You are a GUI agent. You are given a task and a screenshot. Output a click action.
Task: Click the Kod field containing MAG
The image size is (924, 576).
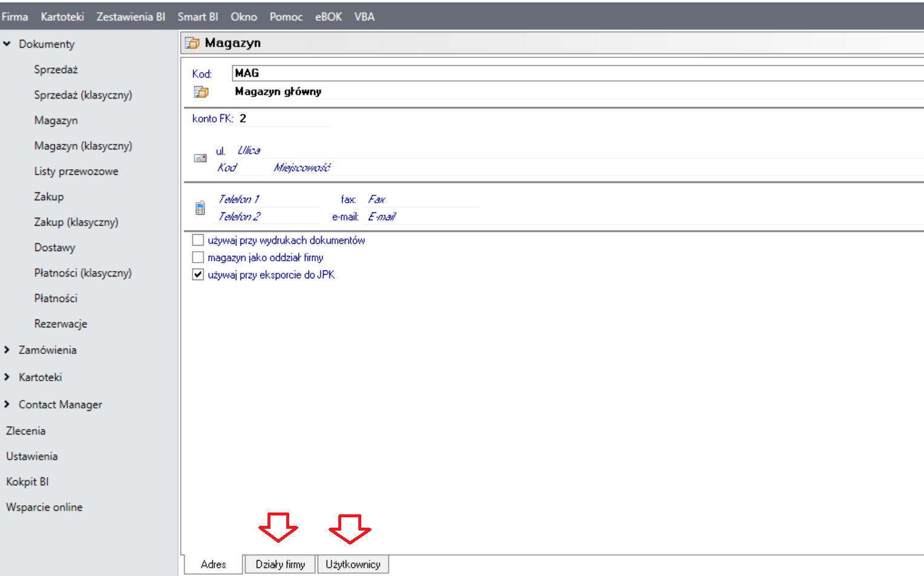(545, 73)
